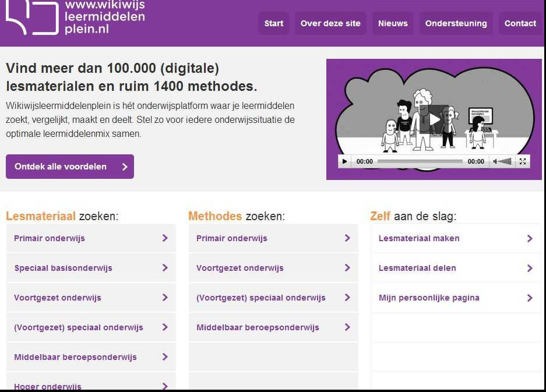Viewport: 546px width, 392px height.
Task: Click the Vind meer dan 100.000 headline
Action: tap(132, 77)
